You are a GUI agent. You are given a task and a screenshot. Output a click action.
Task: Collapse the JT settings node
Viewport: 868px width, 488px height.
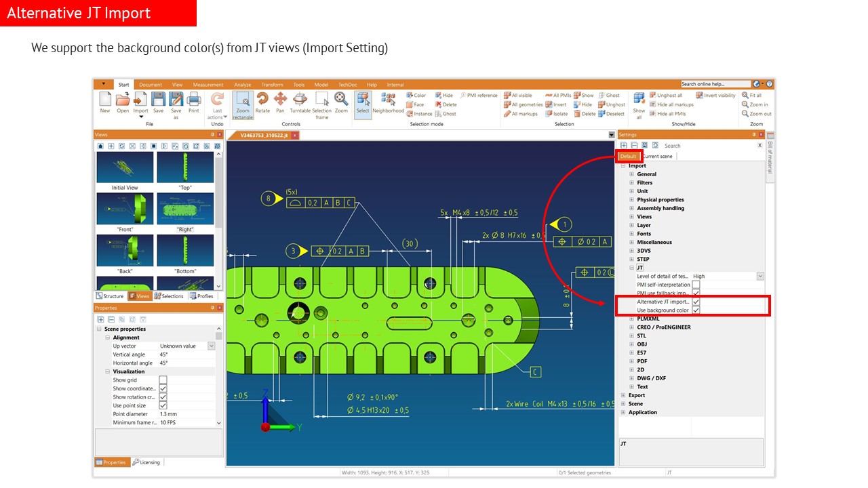[631, 268]
